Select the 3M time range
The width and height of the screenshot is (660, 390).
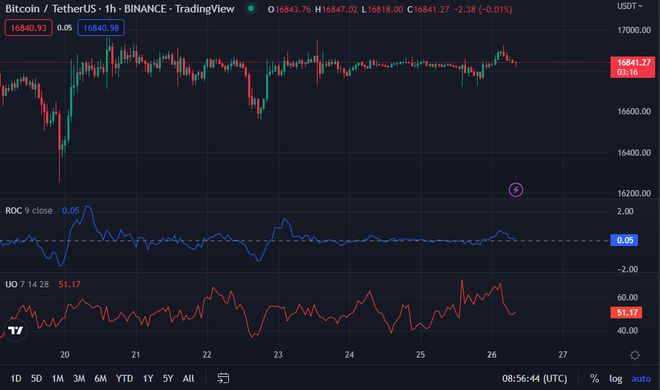[79, 378]
